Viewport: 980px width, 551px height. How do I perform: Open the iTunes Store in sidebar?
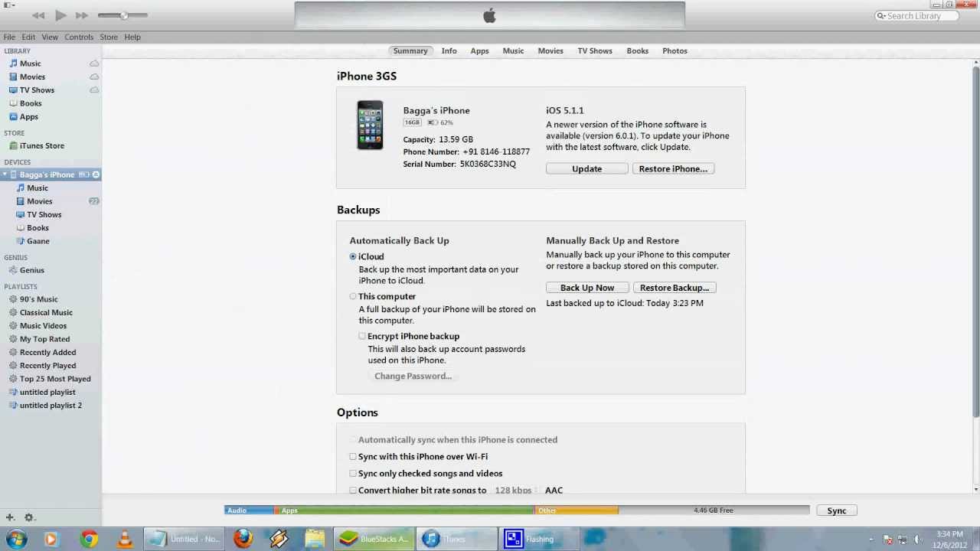pyautogui.click(x=42, y=145)
